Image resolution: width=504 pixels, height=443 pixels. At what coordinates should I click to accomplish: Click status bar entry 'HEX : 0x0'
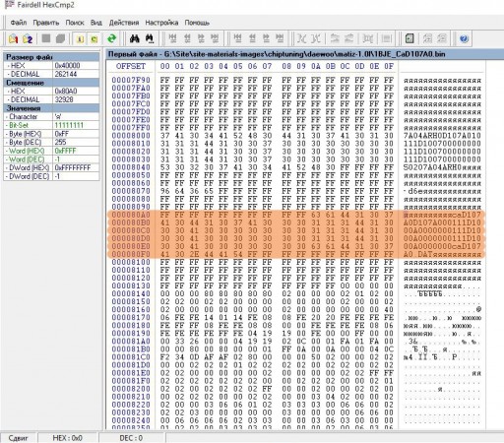[x=67, y=438]
